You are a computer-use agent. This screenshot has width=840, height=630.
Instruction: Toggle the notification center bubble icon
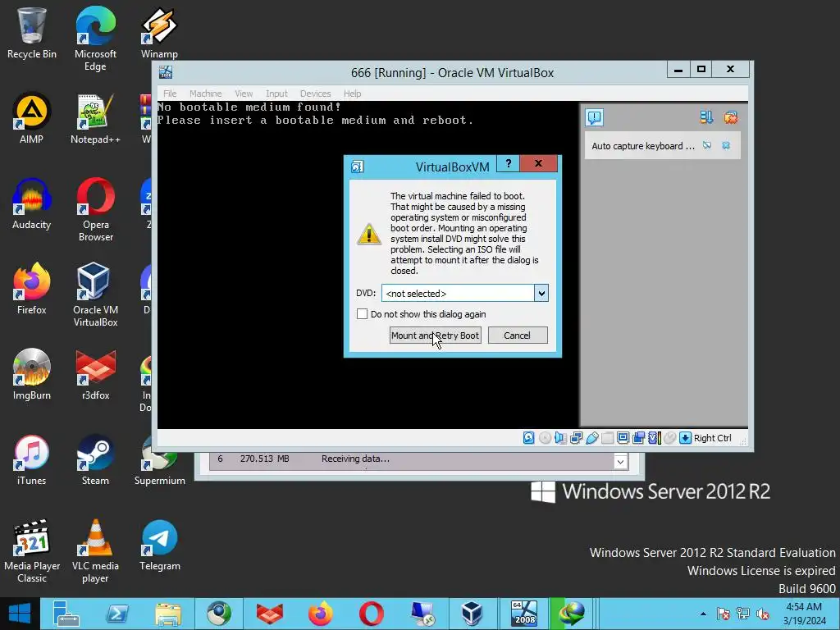(595, 117)
